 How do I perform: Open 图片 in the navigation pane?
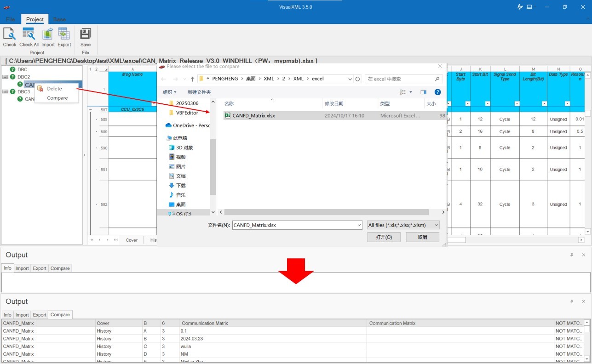[177, 166]
